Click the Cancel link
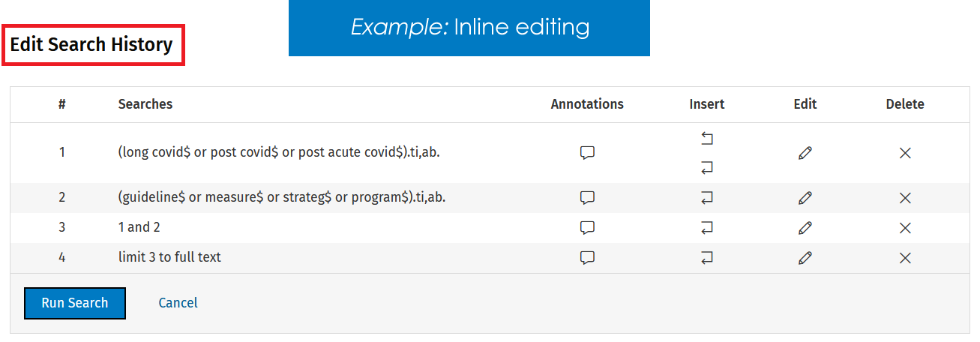 178,303
